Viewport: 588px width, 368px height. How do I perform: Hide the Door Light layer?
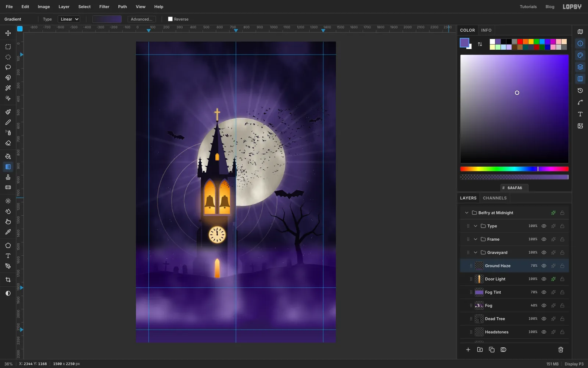[x=544, y=279]
